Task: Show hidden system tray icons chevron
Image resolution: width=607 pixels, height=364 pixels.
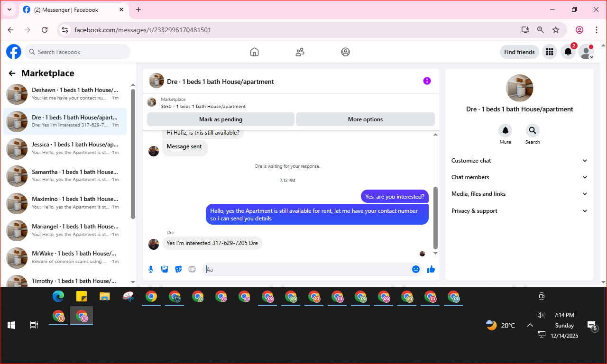Action: (x=530, y=325)
